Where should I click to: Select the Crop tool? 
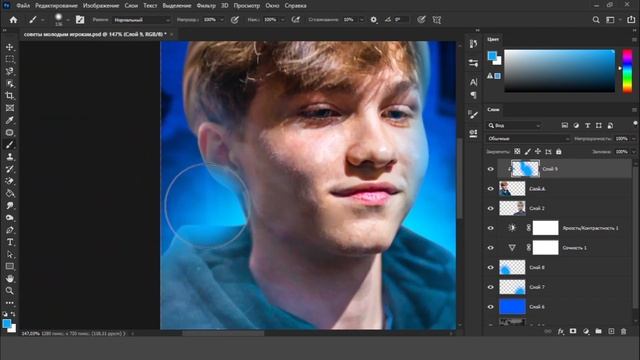(9, 96)
